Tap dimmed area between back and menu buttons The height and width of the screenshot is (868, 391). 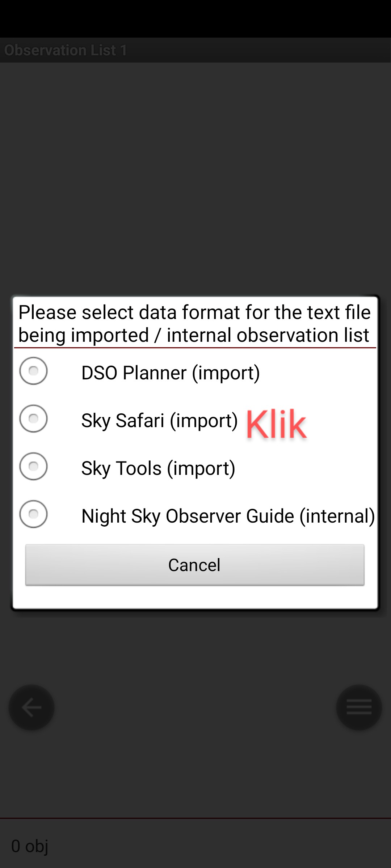(195, 707)
